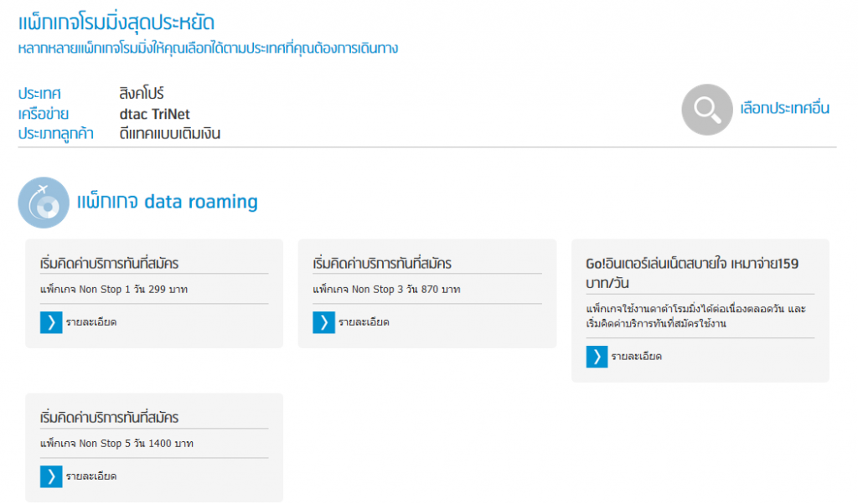Click the magnifying glass search icon

(x=707, y=109)
